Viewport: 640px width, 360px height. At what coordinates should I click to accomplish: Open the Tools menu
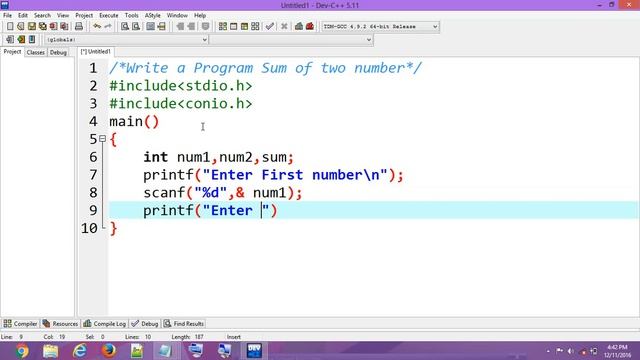[x=131, y=16]
